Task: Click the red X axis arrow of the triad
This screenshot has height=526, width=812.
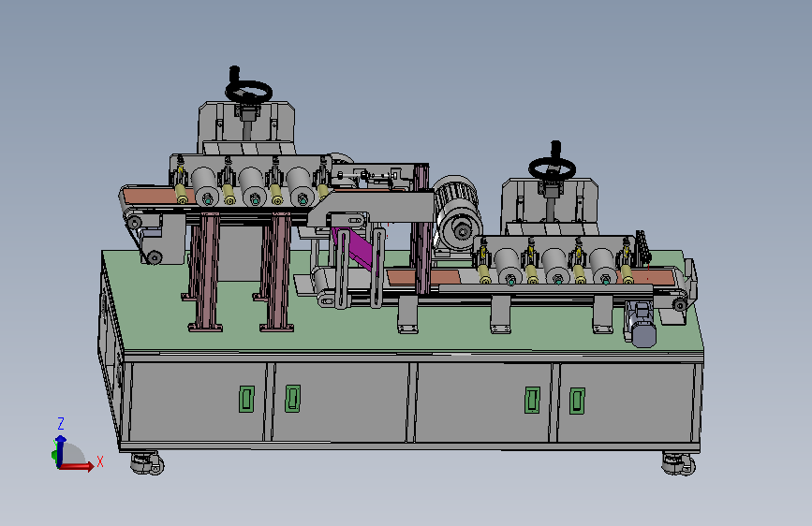Action: [77, 466]
